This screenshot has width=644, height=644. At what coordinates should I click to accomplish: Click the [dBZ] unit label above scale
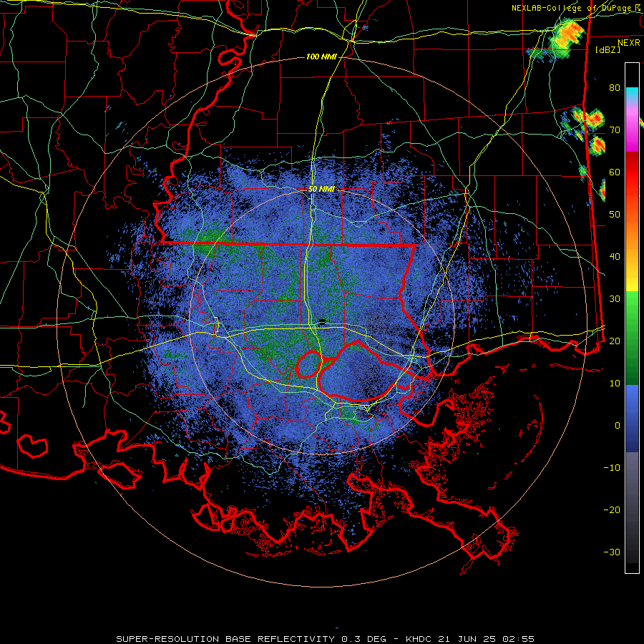tap(608, 49)
